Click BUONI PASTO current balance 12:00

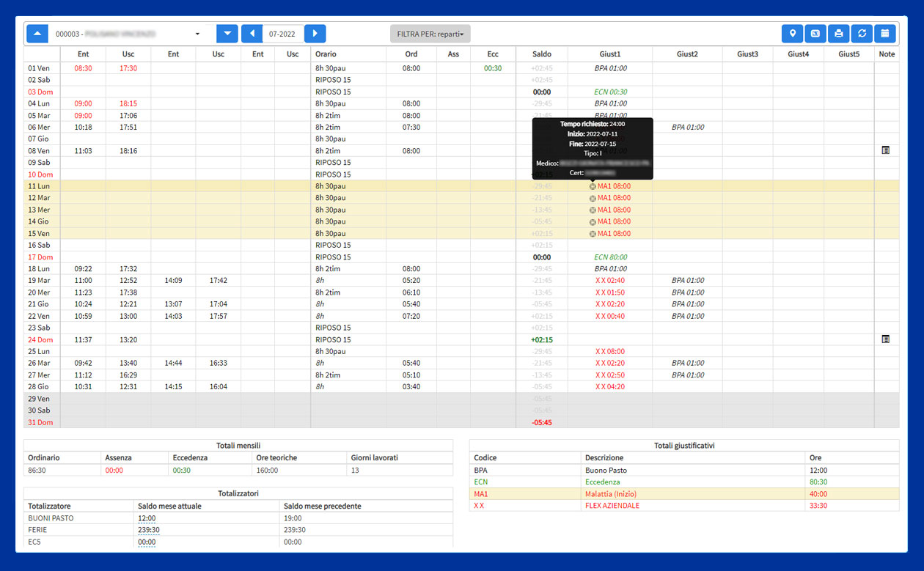pos(147,518)
